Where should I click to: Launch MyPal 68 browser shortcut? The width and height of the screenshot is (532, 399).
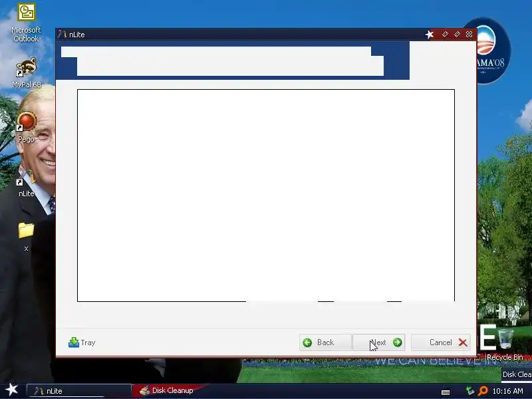(26, 72)
